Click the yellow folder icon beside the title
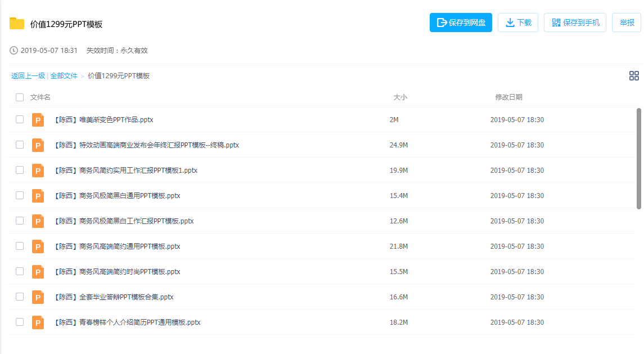 (17, 24)
